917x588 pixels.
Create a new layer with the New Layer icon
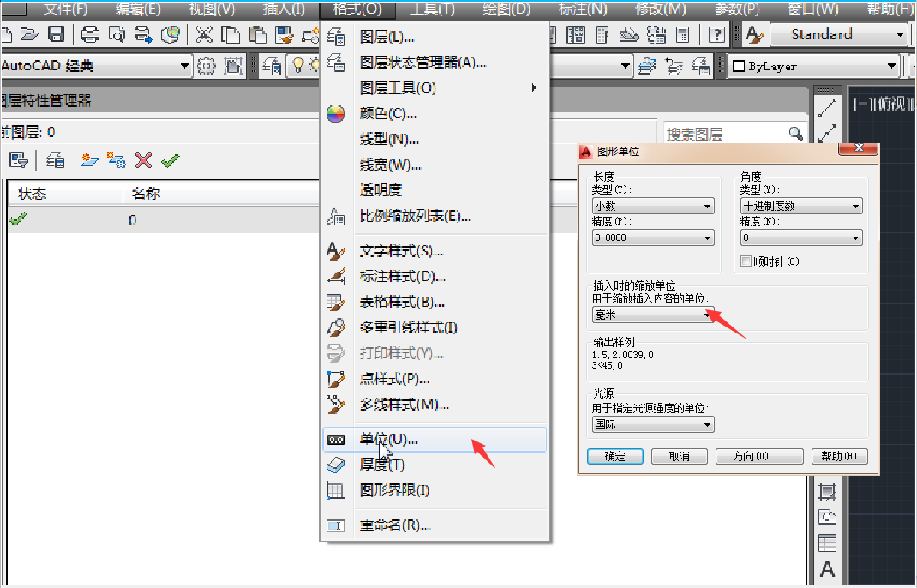tap(89, 159)
